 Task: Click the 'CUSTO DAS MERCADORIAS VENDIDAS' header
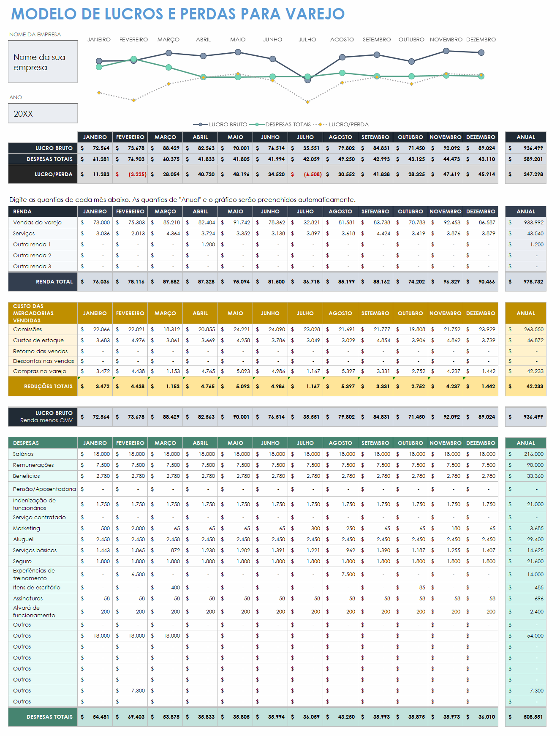43,313
